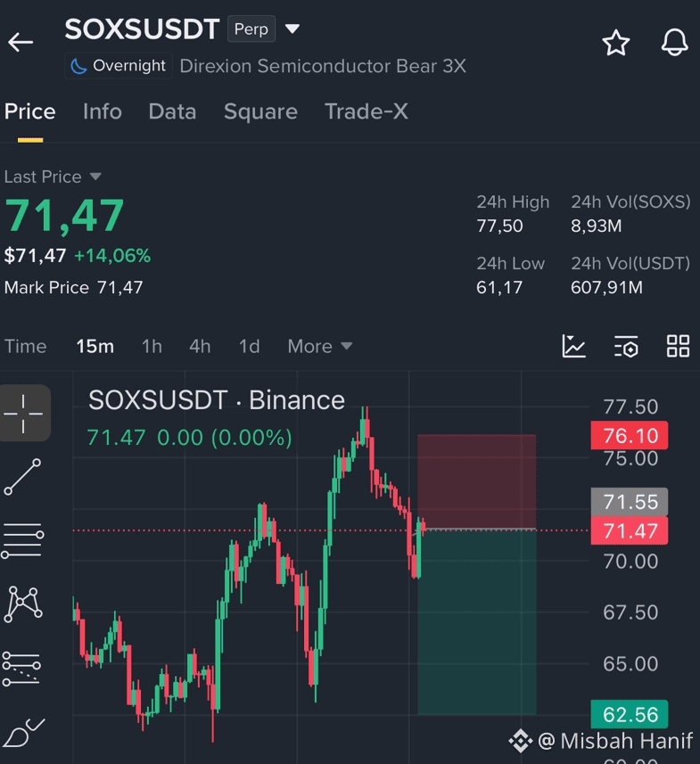Click the 71.55 entry price label
The image size is (700, 764).
pyautogui.click(x=630, y=502)
